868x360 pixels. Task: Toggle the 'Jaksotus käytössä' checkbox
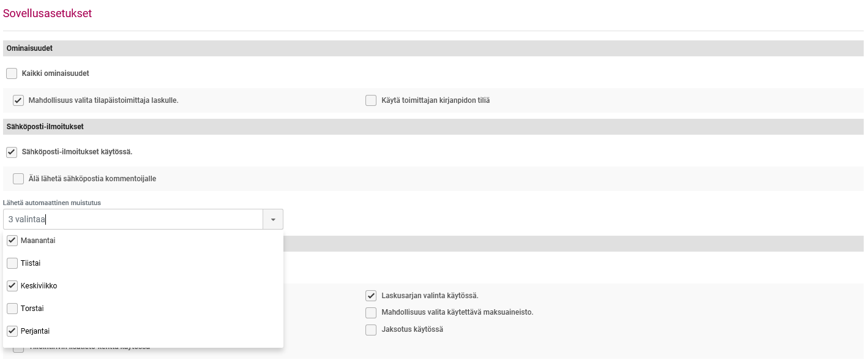pyautogui.click(x=371, y=330)
